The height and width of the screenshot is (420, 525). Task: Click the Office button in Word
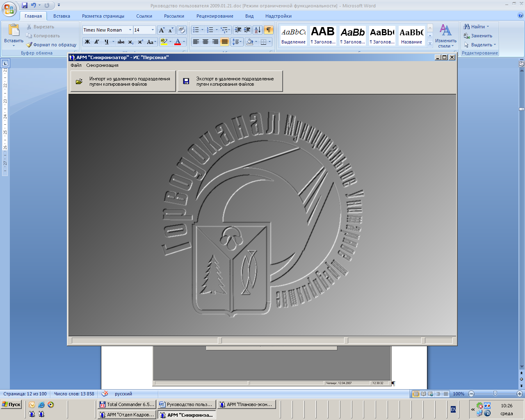pyautogui.click(x=9, y=8)
